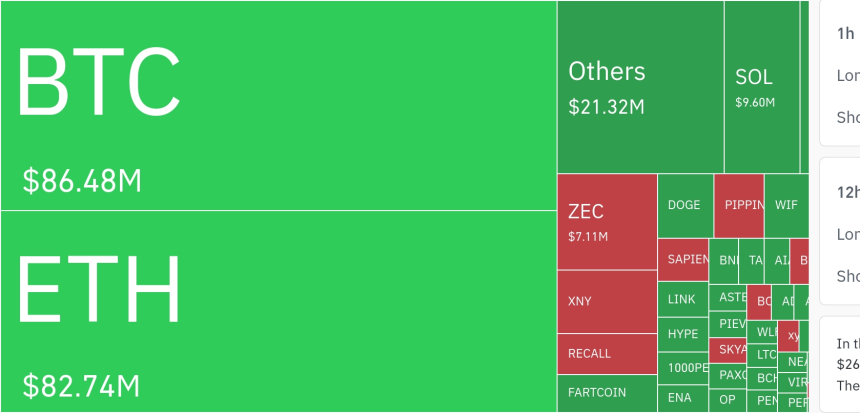Select the HYPE tile
This screenshot has width=860, height=413.
(x=682, y=334)
